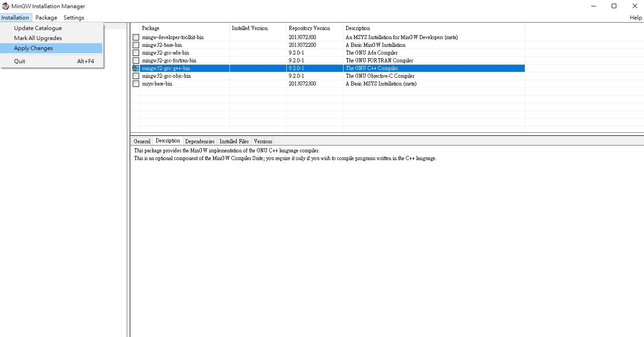Viewport: 644px width, 337px height.
Task: Click the MinGW app icon in title bar
Action: [5, 6]
